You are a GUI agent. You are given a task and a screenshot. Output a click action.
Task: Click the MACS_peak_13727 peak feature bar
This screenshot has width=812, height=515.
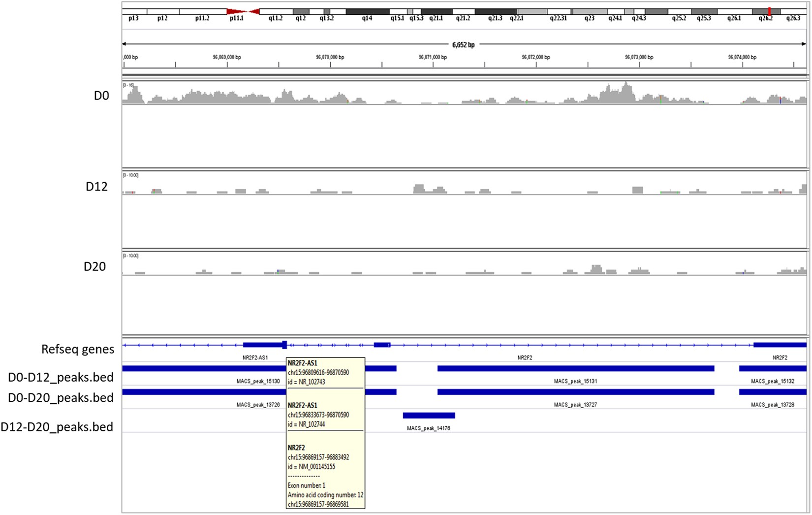575,392
